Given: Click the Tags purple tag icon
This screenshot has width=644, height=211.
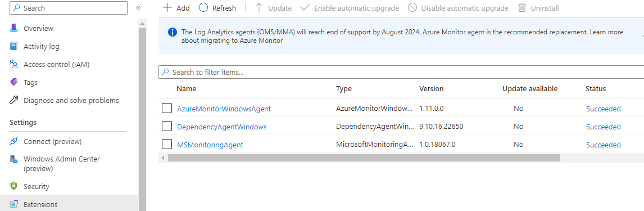Looking at the screenshot, I should tap(14, 82).
